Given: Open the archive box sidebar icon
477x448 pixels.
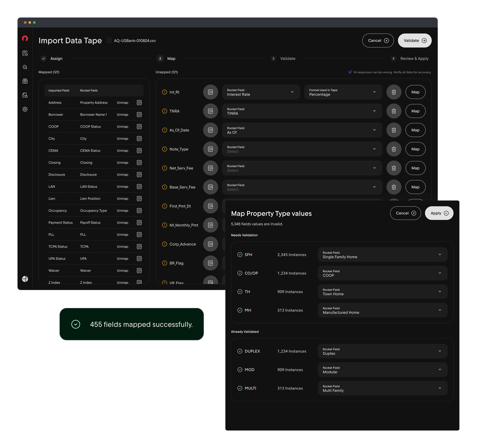Looking at the screenshot, I should [x=25, y=81].
